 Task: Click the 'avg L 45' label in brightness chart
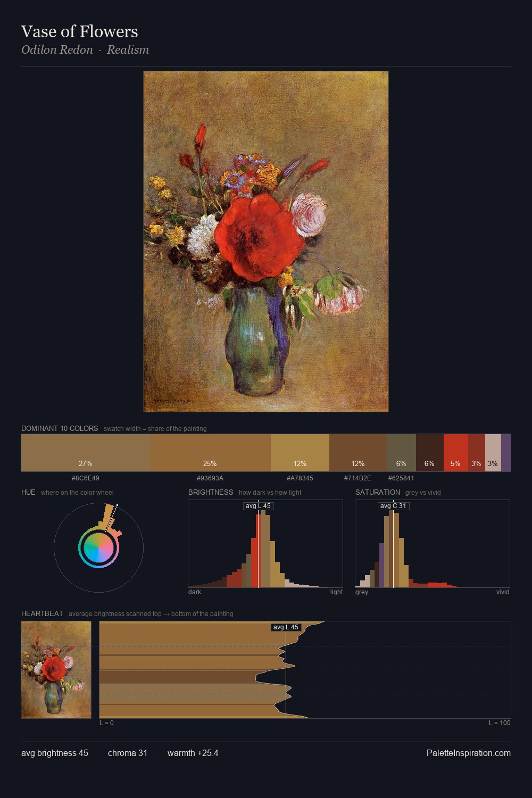click(x=258, y=506)
